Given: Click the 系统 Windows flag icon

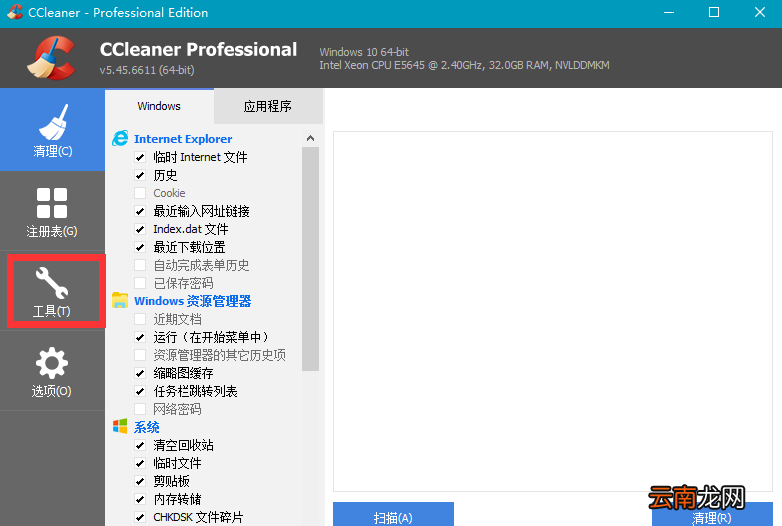Looking at the screenshot, I should pos(120,426).
